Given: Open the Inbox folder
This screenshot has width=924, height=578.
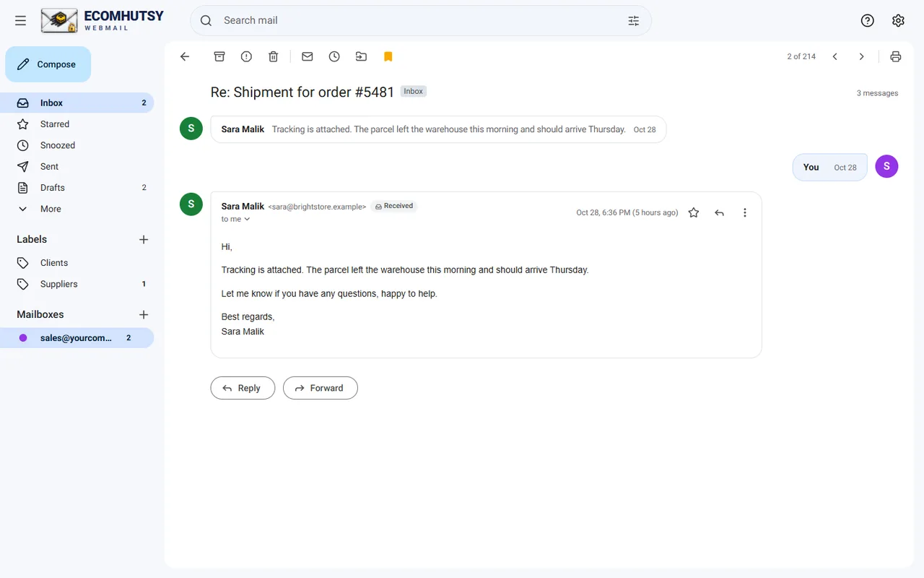Looking at the screenshot, I should tap(77, 103).
